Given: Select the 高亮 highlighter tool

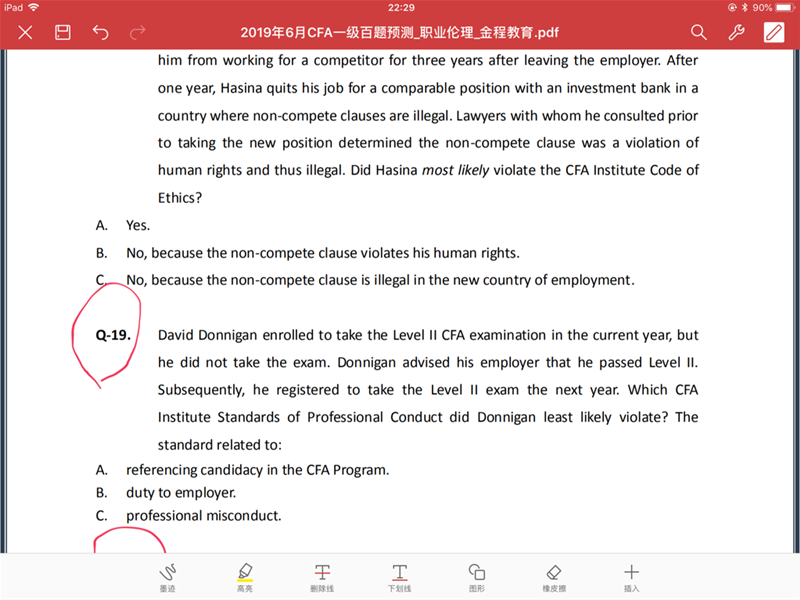Looking at the screenshot, I should [x=245, y=578].
